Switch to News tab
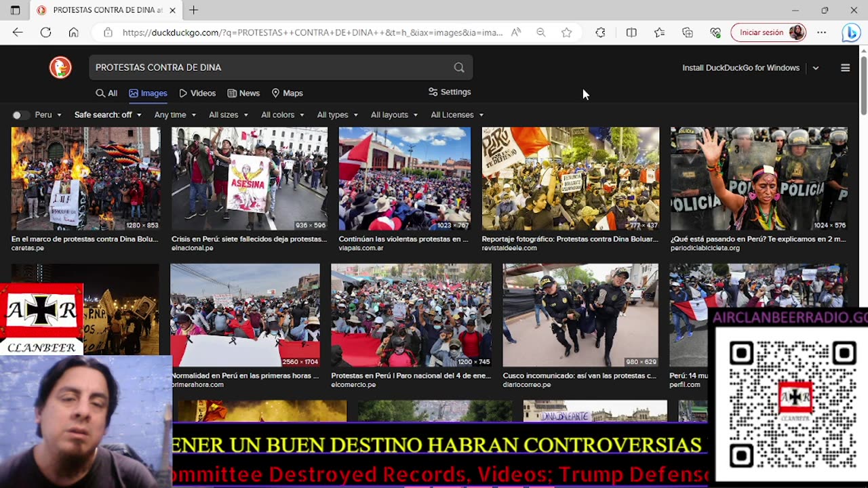 (243, 94)
